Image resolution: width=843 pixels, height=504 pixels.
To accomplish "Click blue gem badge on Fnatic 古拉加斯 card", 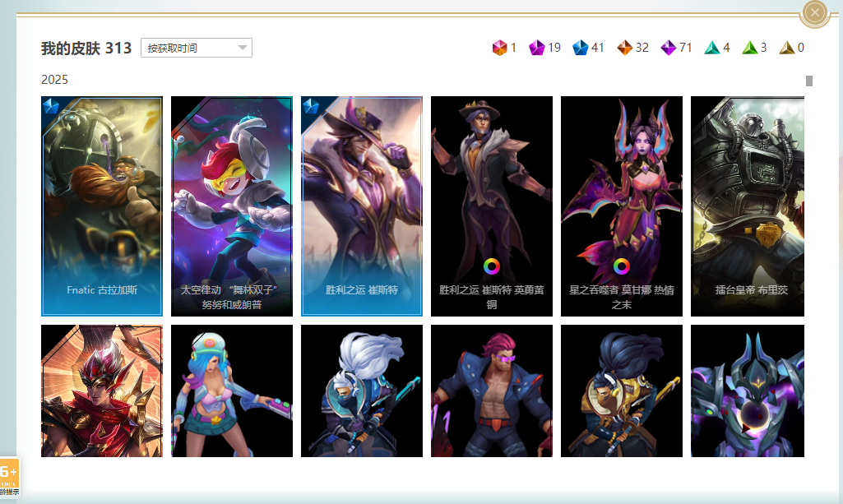I will [x=50, y=106].
